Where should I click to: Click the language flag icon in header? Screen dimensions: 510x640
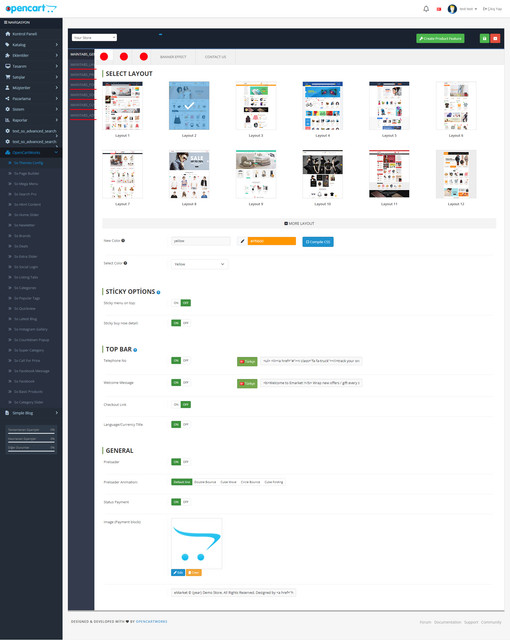tap(439, 9)
